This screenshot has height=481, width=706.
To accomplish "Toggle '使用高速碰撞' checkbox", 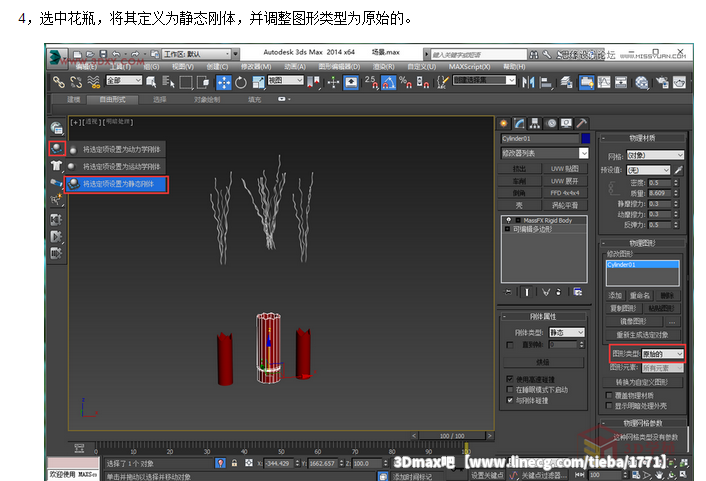I will point(510,379).
